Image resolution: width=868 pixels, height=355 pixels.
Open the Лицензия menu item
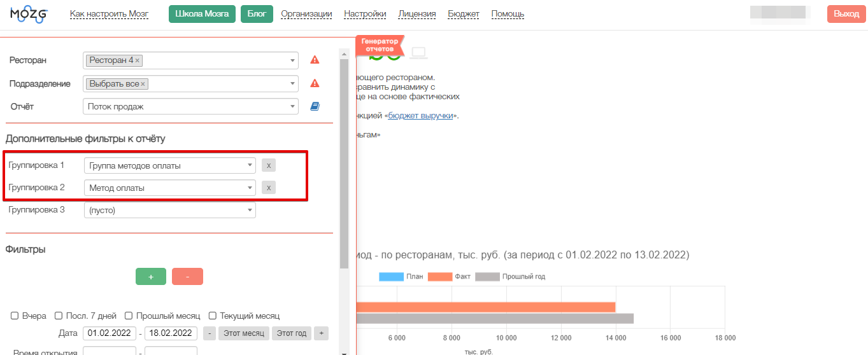tap(417, 14)
